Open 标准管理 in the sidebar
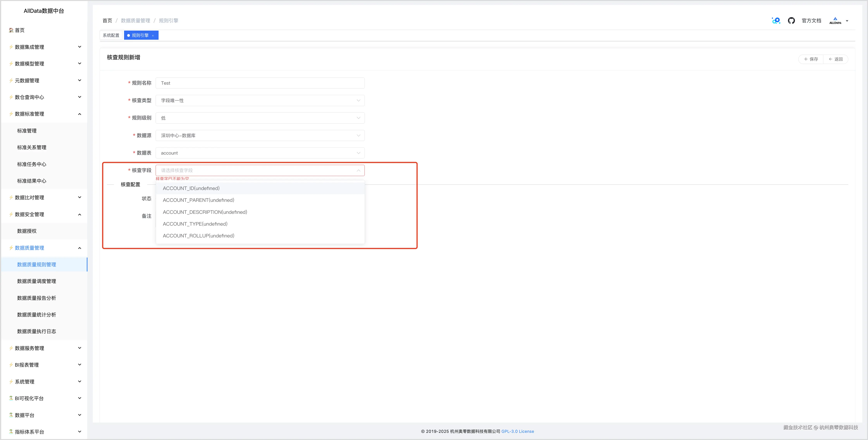The width and height of the screenshot is (868, 440). (44, 131)
